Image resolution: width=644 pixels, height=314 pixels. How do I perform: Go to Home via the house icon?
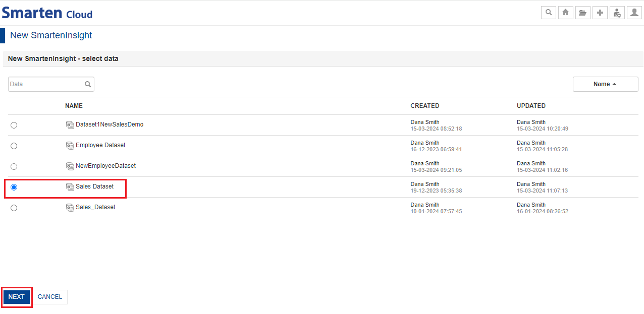pos(566,13)
